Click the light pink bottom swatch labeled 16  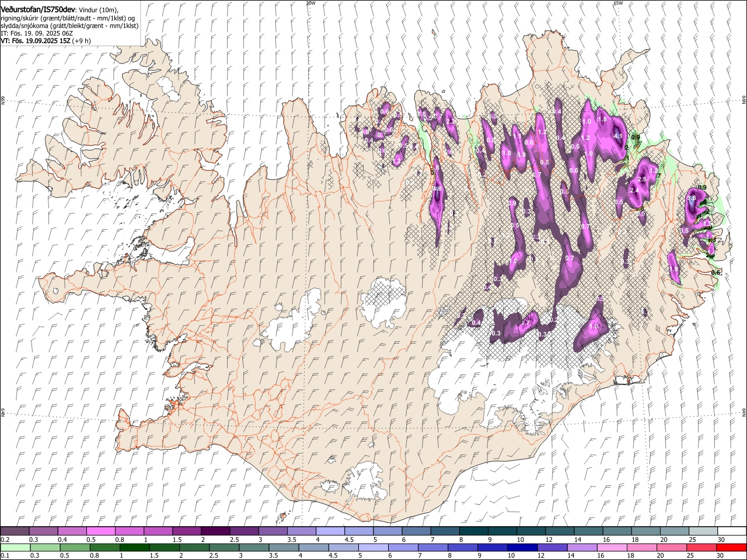[611, 547]
